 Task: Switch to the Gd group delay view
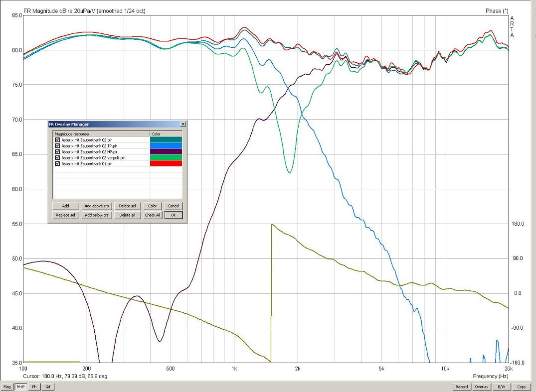48,387
